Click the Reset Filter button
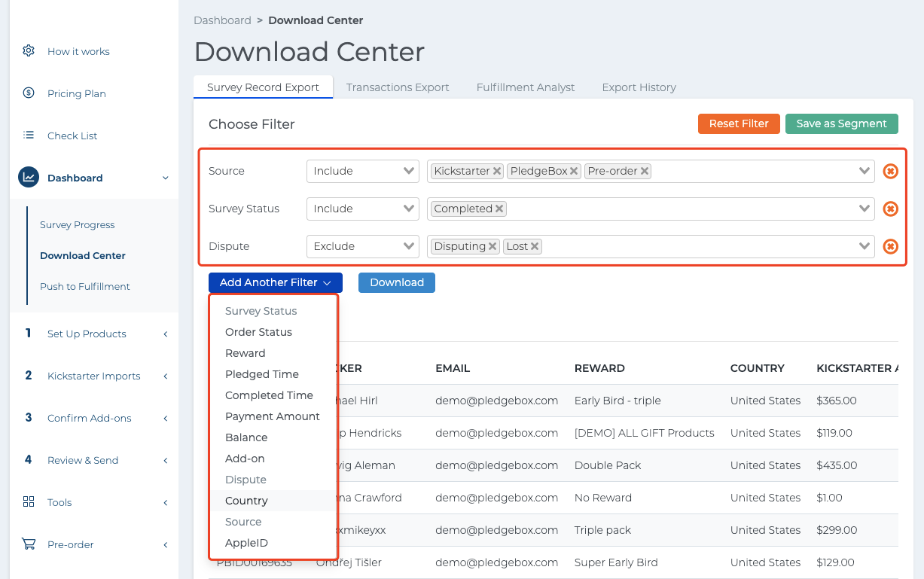This screenshot has width=924, height=579. point(738,123)
